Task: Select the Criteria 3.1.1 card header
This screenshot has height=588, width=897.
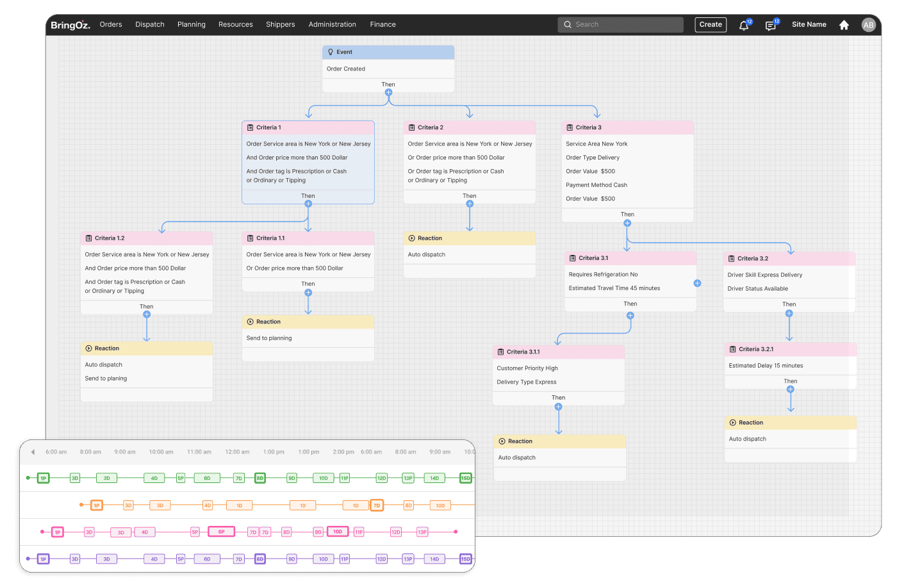Action: click(x=559, y=352)
